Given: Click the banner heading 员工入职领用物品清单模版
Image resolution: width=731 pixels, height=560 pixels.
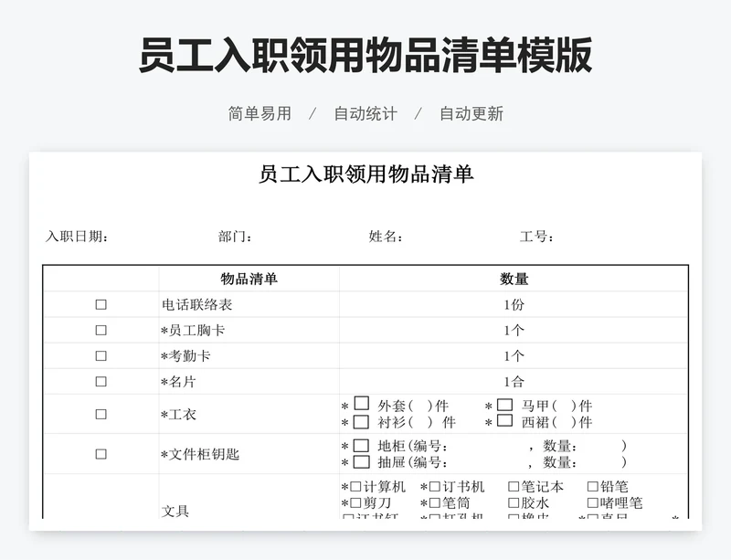Looking at the screenshot, I should pos(365,55).
